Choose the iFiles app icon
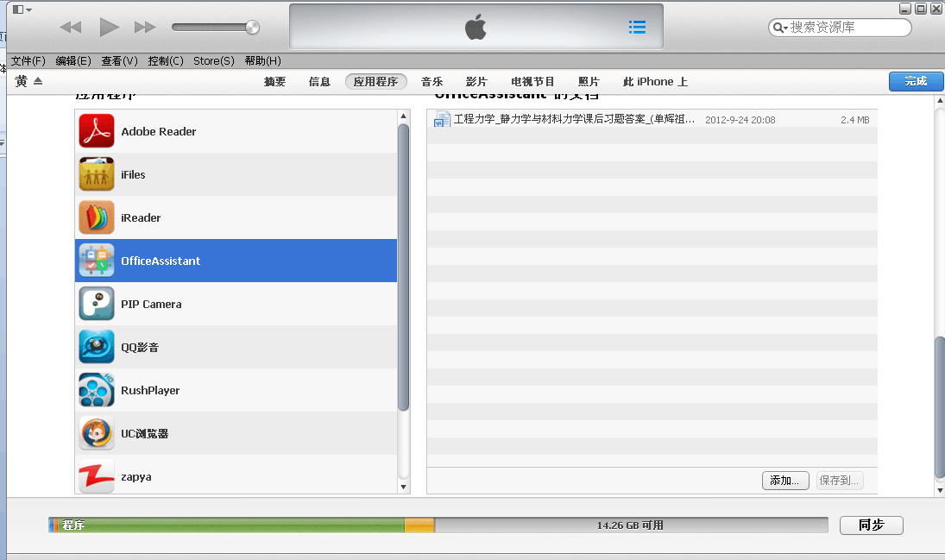This screenshot has height=560, width=945. (x=97, y=174)
